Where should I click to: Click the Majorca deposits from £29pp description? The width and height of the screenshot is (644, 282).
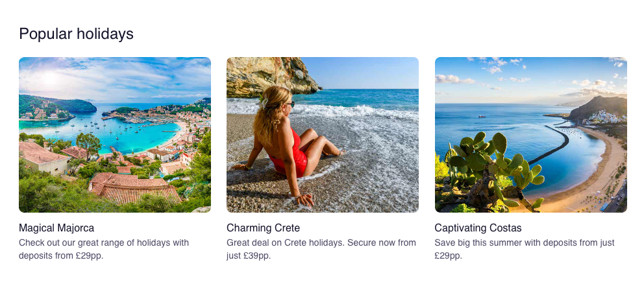click(104, 249)
